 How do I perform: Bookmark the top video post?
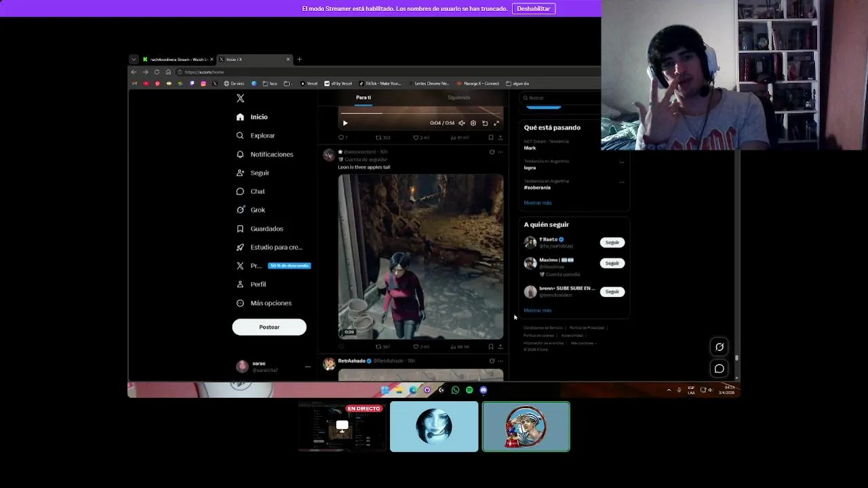click(x=491, y=138)
